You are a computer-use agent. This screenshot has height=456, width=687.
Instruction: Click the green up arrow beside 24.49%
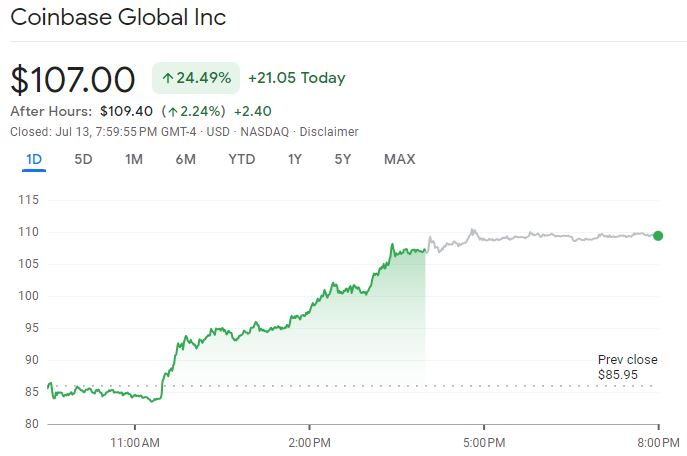tap(166, 78)
